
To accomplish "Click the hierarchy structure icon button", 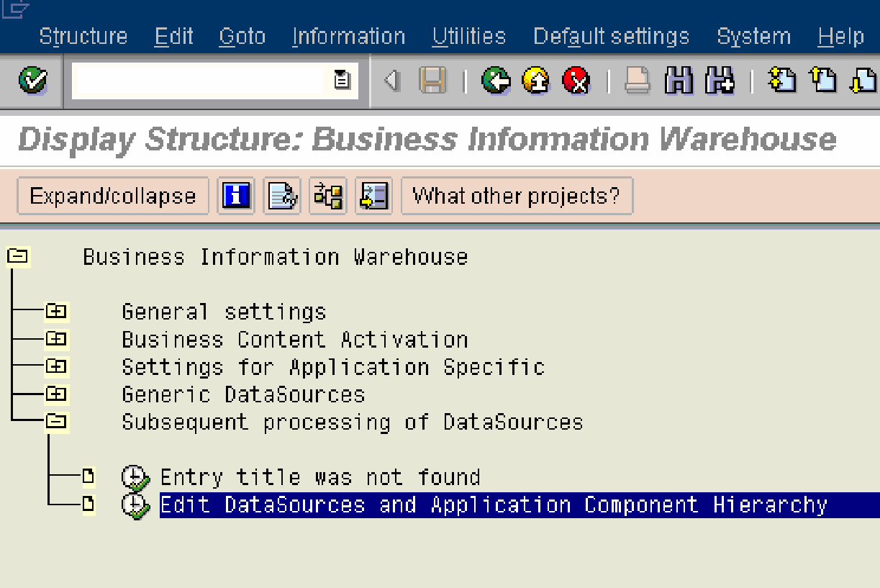I will pos(328,196).
